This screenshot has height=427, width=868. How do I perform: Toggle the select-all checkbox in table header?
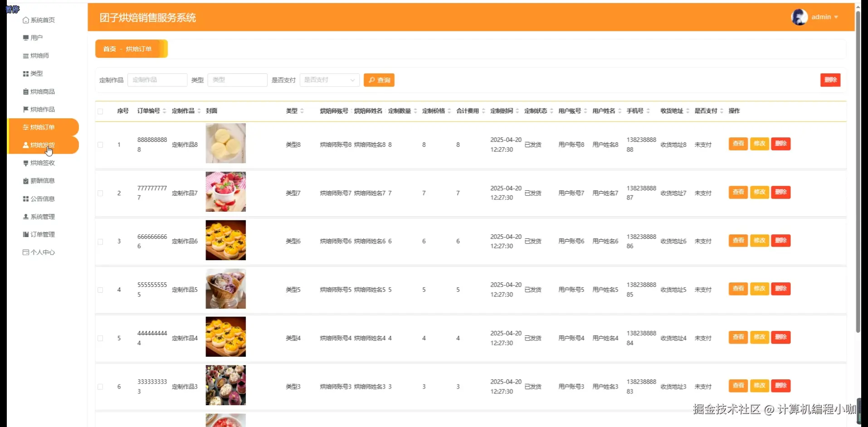(x=100, y=111)
